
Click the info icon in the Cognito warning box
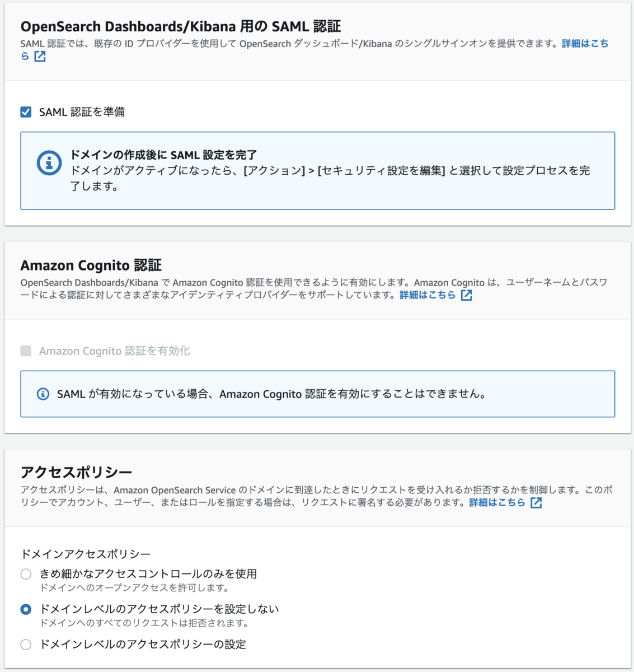coord(44,394)
